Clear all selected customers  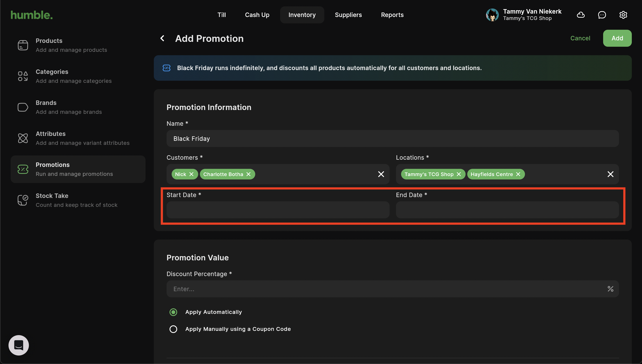point(381,174)
